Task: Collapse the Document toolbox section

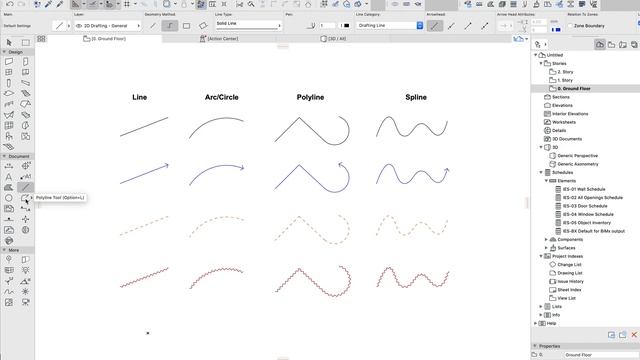Action: click(4, 156)
